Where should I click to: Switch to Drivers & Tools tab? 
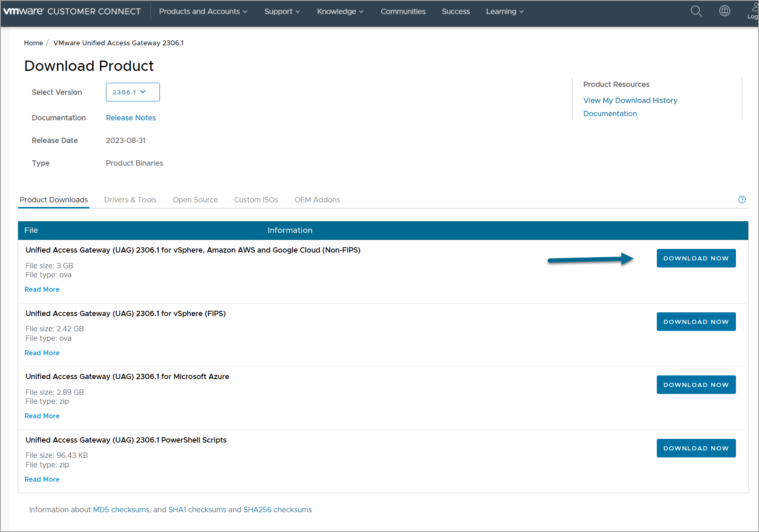[130, 200]
